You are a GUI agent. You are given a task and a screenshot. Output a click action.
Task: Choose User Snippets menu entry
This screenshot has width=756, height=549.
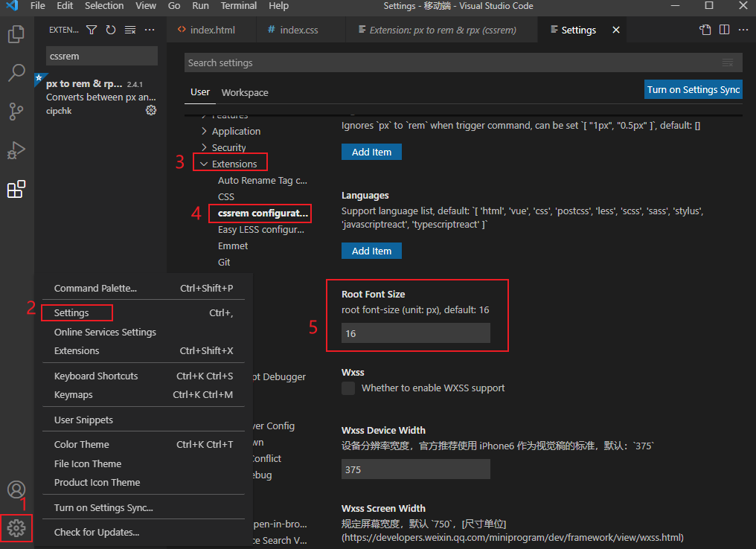coord(143,420)
